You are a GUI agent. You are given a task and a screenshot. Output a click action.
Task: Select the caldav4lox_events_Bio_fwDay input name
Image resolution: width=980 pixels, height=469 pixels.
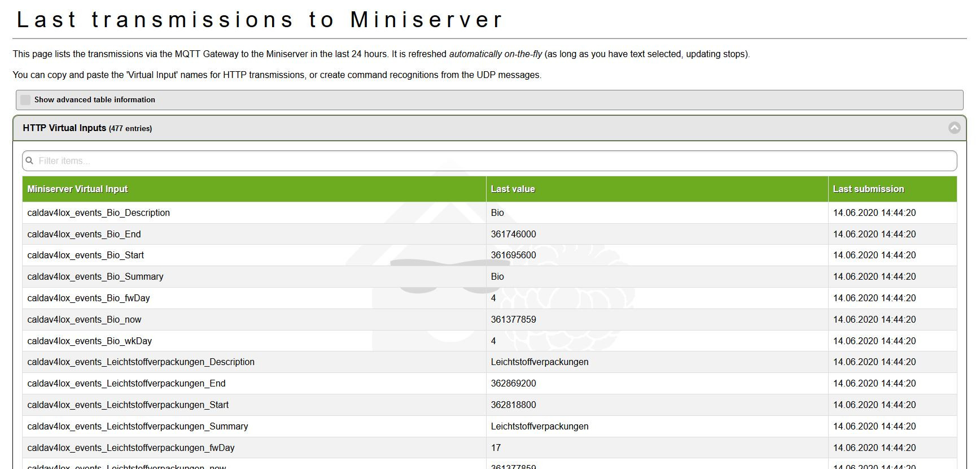tap(89, 298)
